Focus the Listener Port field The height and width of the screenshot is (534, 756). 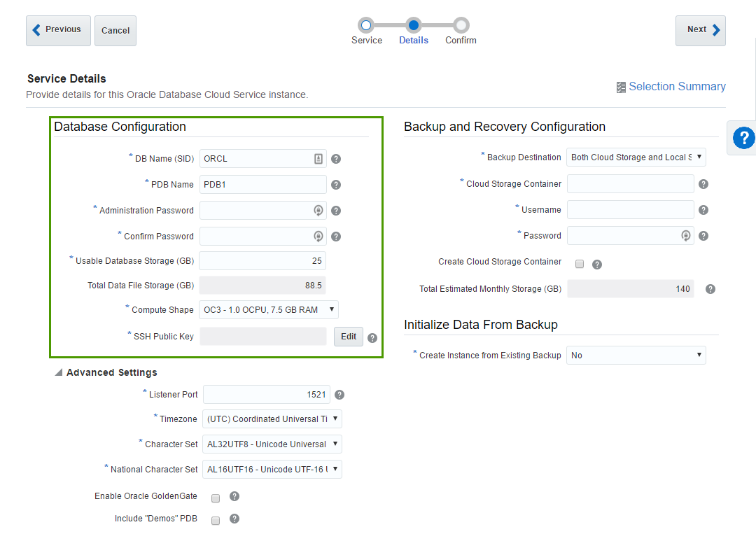267,394
